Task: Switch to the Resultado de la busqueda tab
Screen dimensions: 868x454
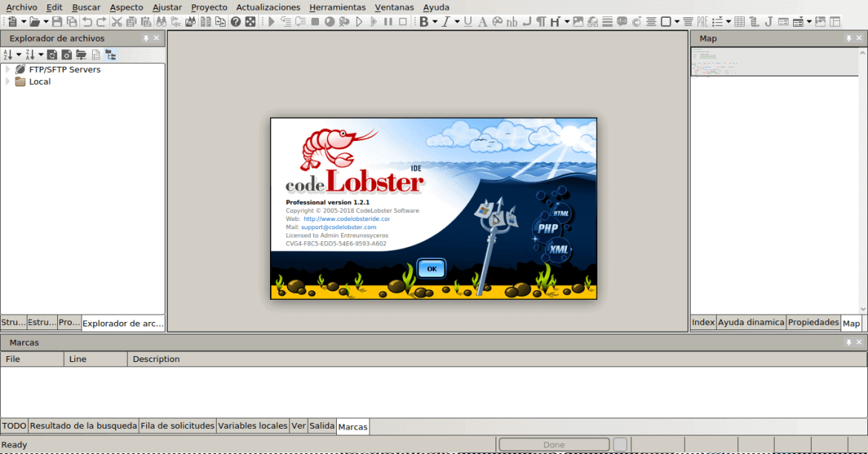Action: [84, 426]
